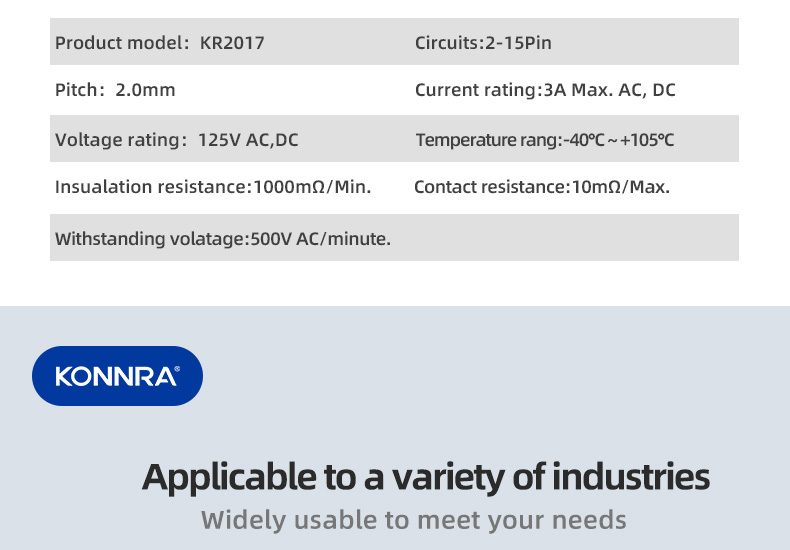
Task: Click the 10mΩ/Max. value
Action: 621,187
